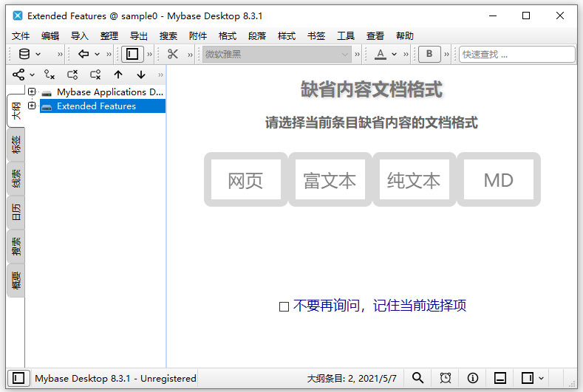Image resolution: width=583 pixels, height=392 pixels.
Task: Open the 样式 menu
Action: pos(287,36)
